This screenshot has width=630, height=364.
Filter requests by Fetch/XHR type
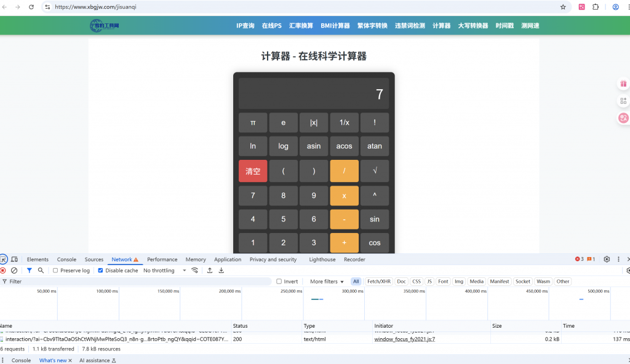(x=378, y=282)
